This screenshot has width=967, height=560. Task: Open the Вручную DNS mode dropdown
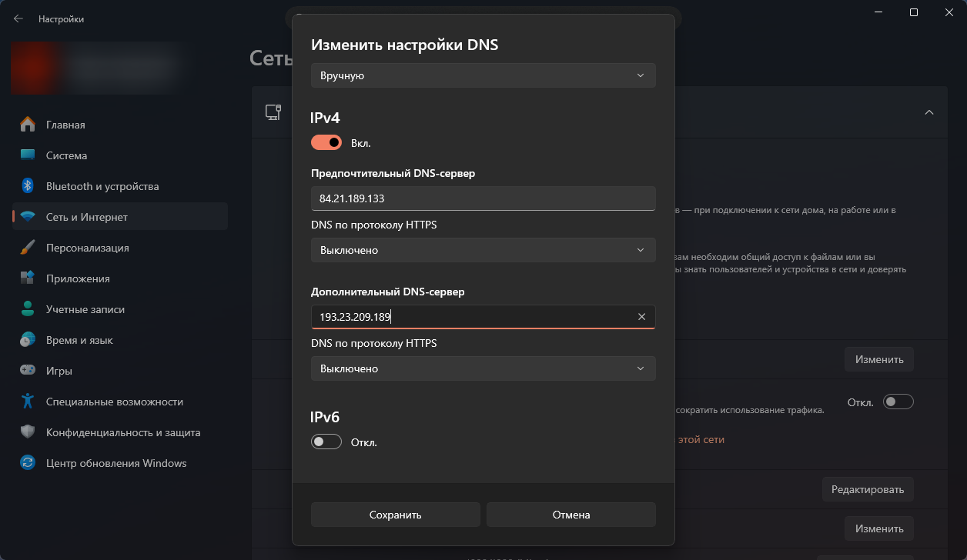click(483, 75)
